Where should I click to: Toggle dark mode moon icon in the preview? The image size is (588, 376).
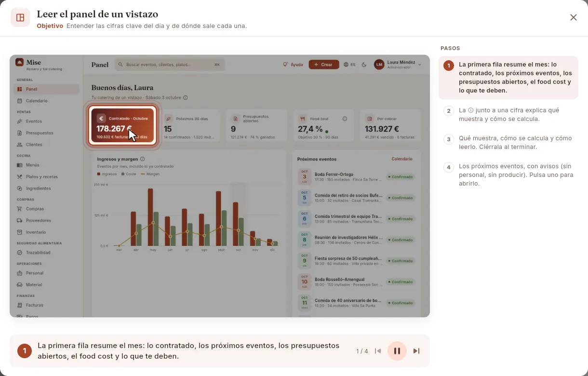point(364,65)
